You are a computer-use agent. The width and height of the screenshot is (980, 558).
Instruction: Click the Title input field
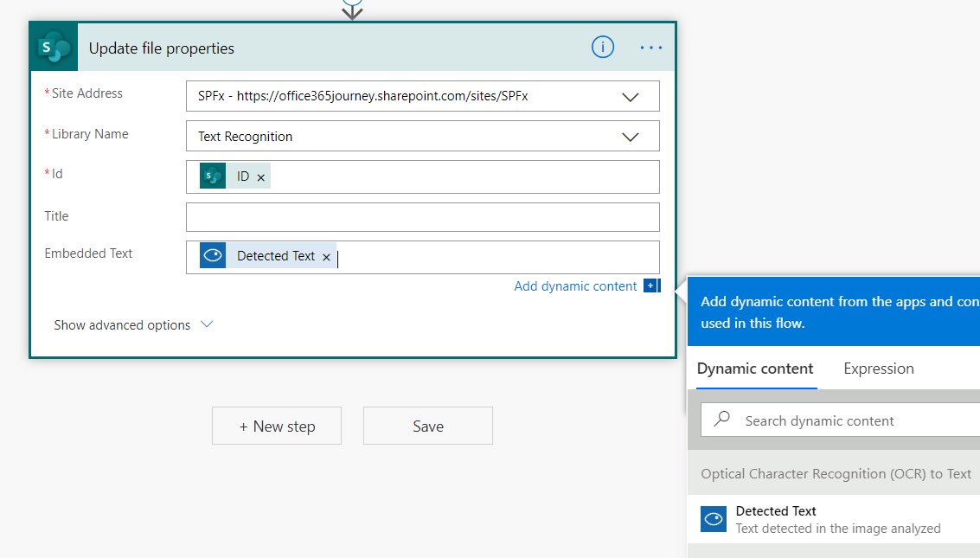click(422, 217)
